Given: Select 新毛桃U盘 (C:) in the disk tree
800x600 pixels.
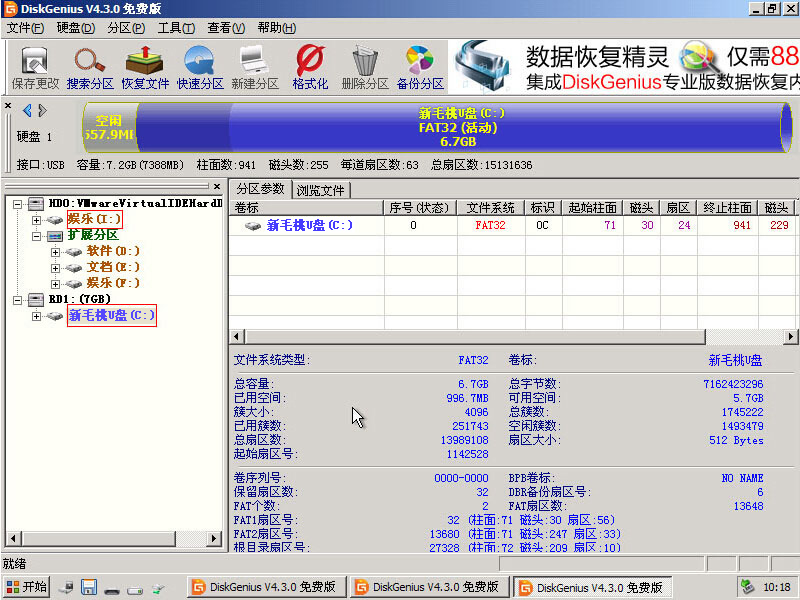Looking at the screenshot, I should [x=112, y=315].
